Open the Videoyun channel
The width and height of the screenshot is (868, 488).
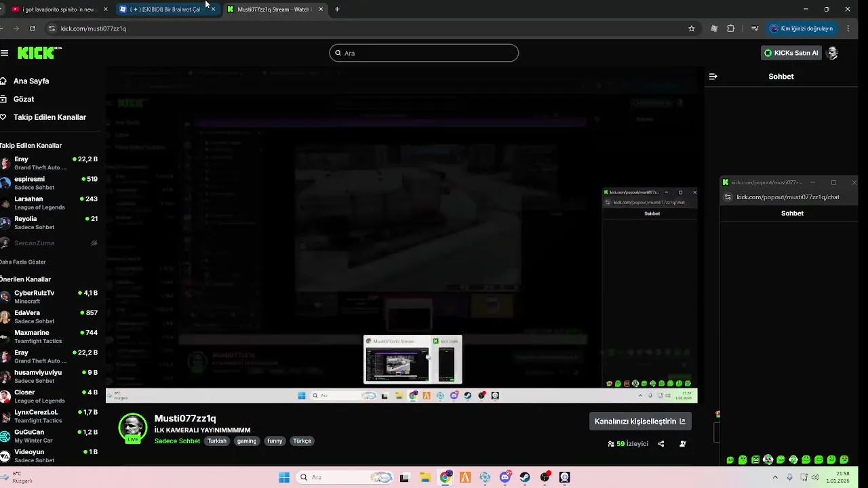[x=50, y=456]
